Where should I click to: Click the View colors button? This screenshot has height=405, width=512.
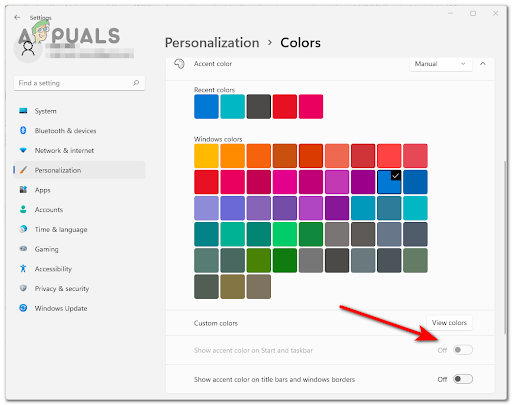pyautogui.click(x=449, y=323)
